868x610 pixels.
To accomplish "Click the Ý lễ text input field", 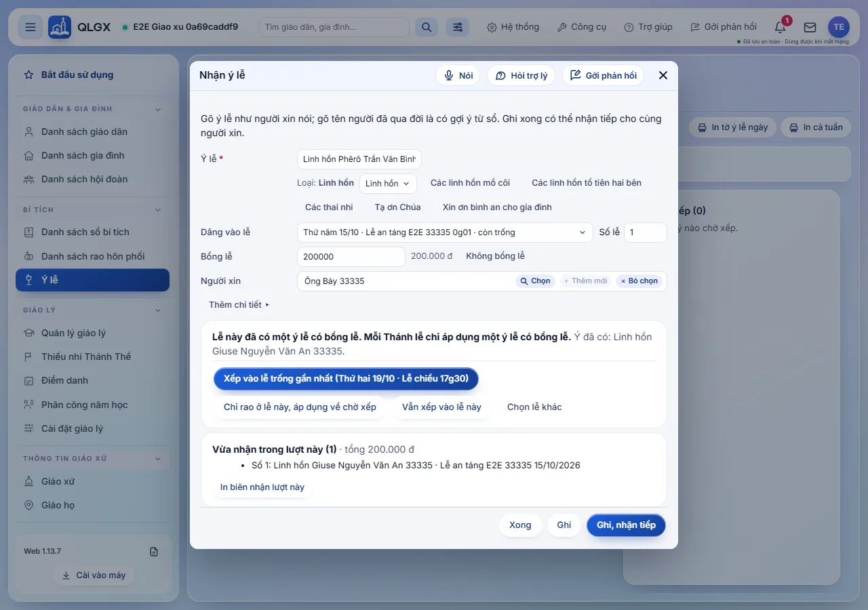I will (359, 159).
